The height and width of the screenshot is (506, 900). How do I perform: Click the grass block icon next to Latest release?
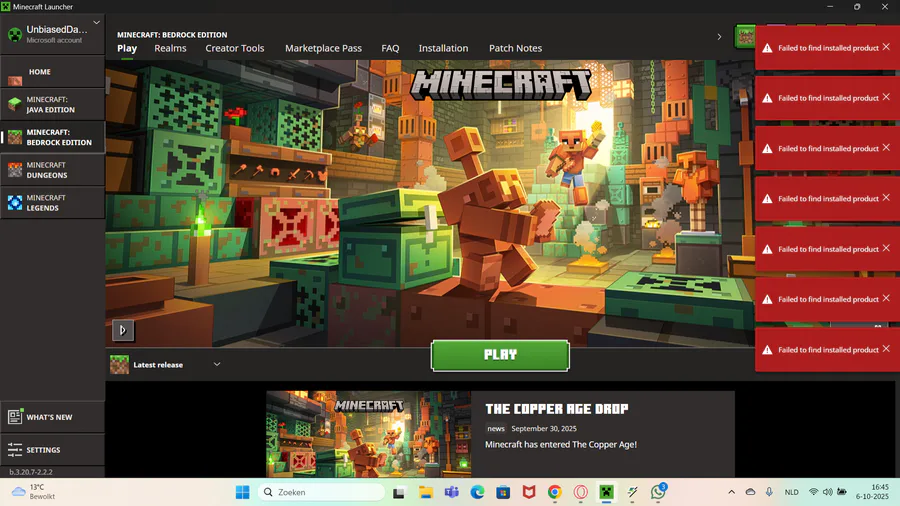click(x=119, y=365)
